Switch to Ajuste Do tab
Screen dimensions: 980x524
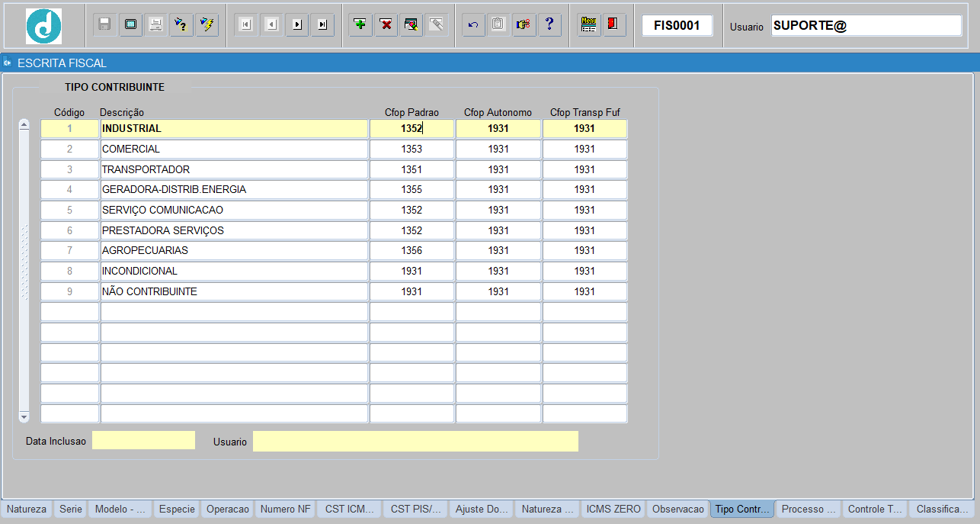[482, 510]
